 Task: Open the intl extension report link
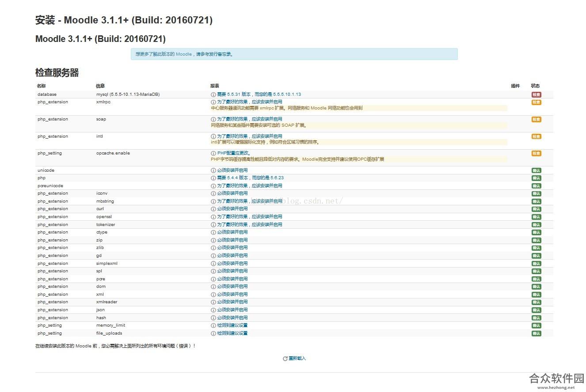pos(249,136)
